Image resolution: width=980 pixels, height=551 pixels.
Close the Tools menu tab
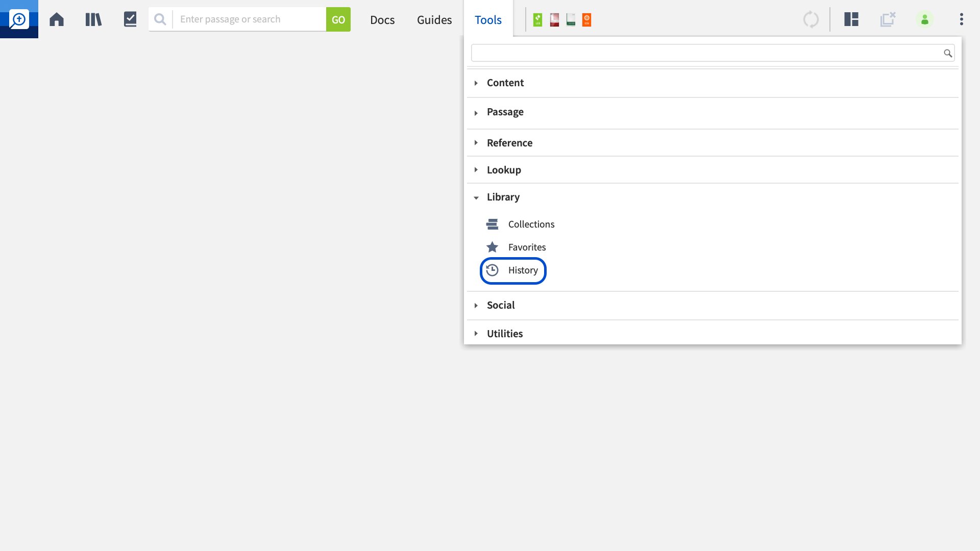488,19
